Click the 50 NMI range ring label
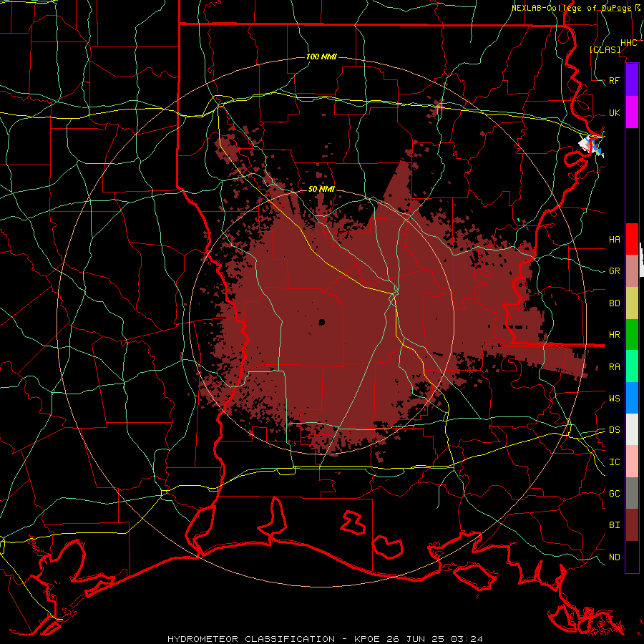Image resolution: width=644 pixels, height=644 pixels. click(321, 189)
